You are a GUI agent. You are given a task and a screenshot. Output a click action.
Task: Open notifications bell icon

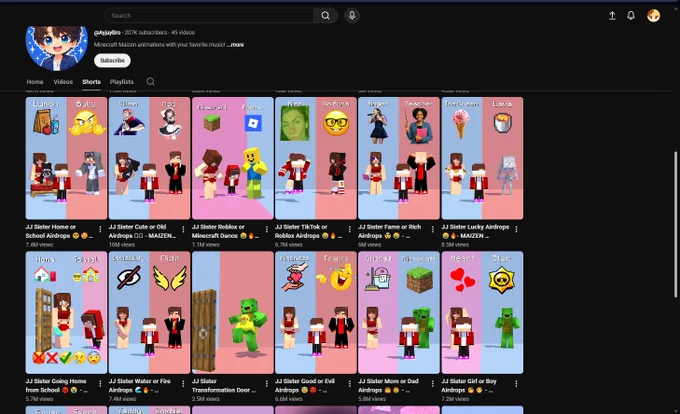click(631, 16)
